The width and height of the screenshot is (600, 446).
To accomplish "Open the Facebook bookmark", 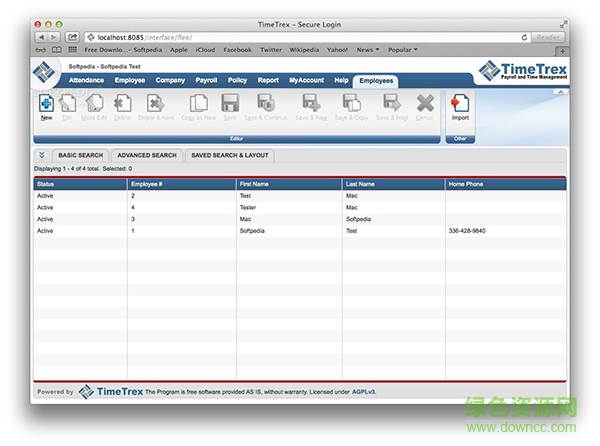I will pos(238,50).
